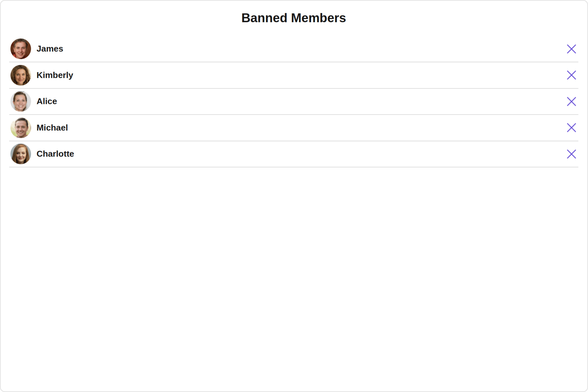Open Alice's member name
Screen dimensions: 588x392
click(x=47, y=101)
